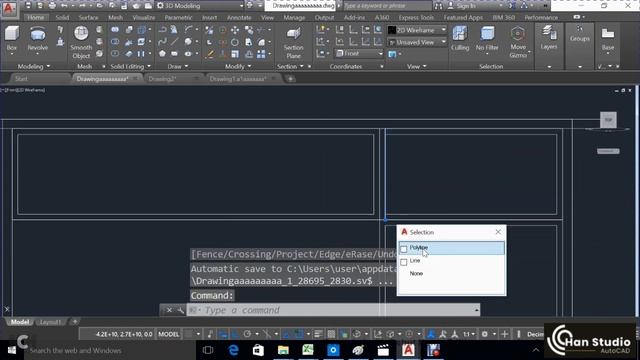640x360 pixels.
Task: Select the Move Gizmo tool
Action: 518,42
